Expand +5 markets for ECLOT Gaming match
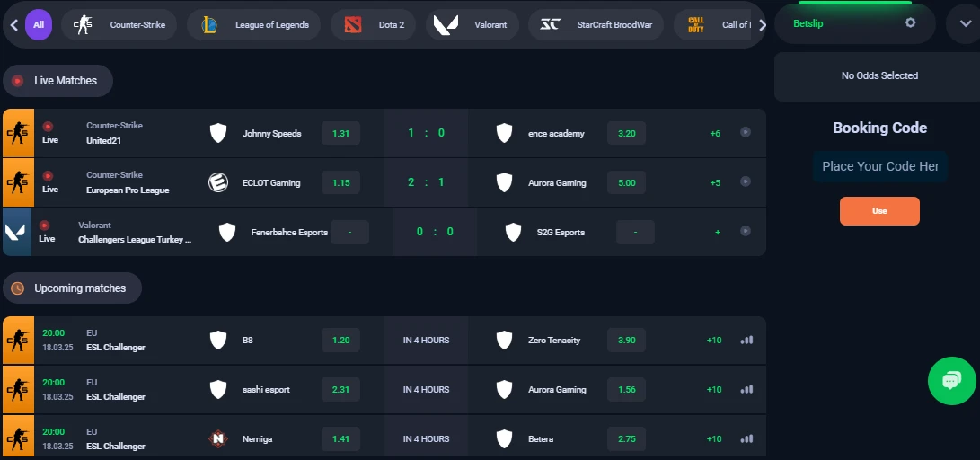This screenshot has width=980, height=460. pos(715,182)
